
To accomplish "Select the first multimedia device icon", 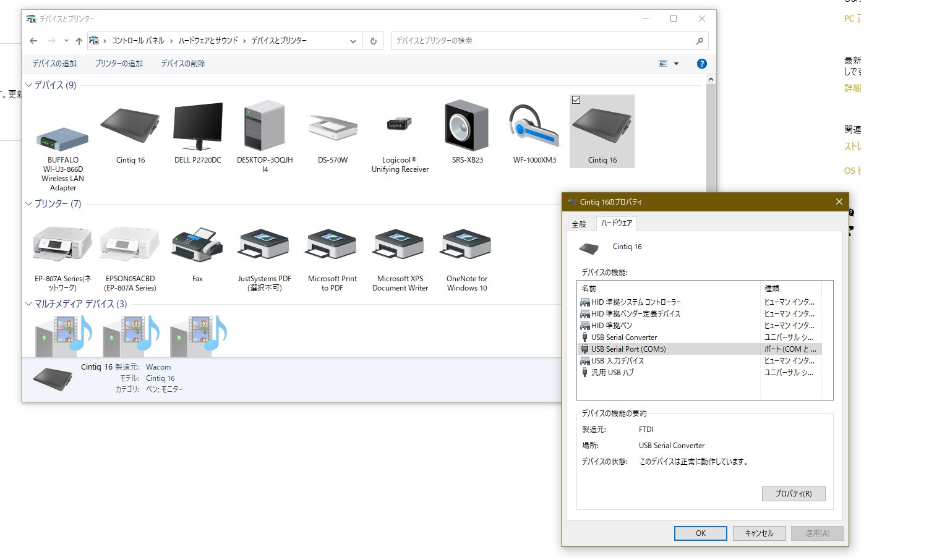I will (62, 336).
